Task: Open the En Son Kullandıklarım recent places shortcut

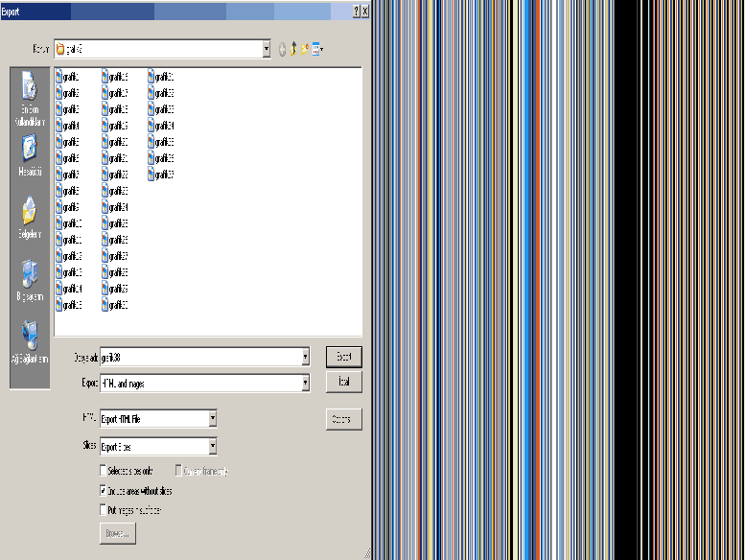Action: (30, 99)
